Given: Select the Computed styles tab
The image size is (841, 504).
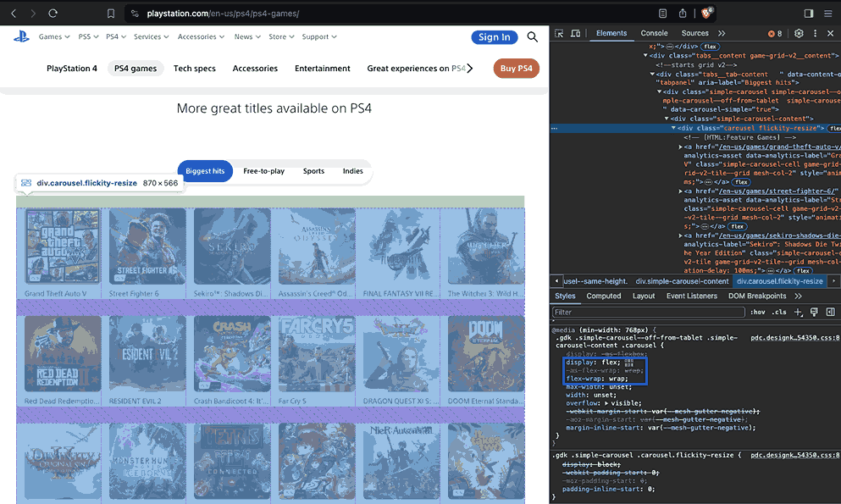Looking at the screenshot, I should pyautogui.click(x=603, y=296).
